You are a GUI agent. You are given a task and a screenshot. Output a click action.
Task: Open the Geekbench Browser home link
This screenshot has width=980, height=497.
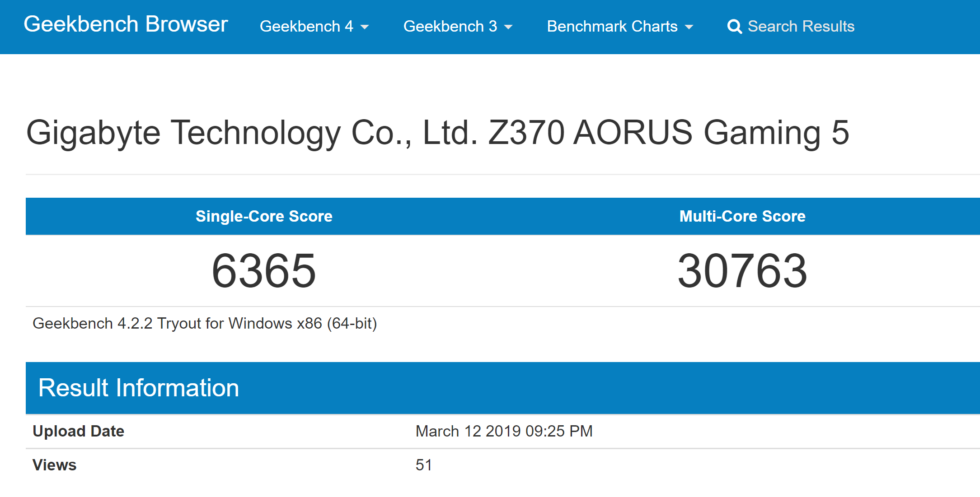126,24
